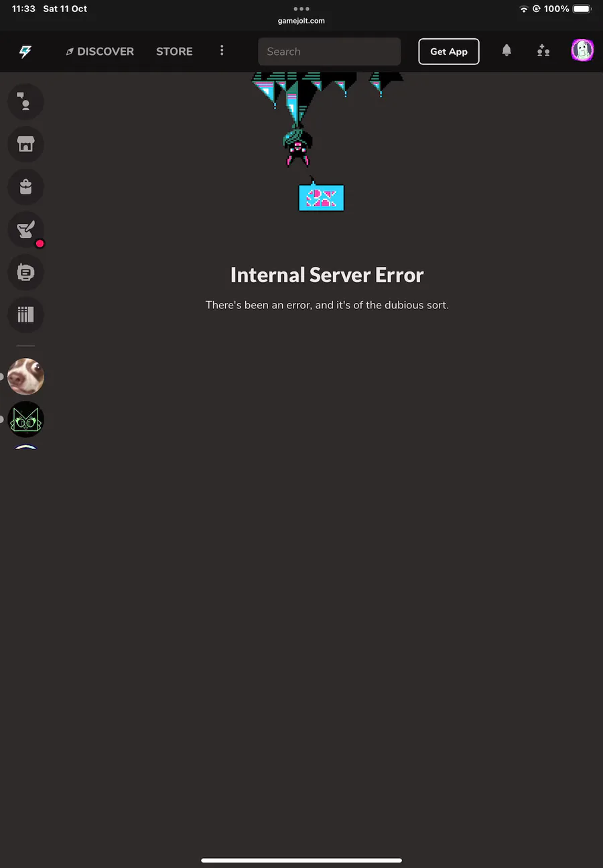Open the game library bookshelf icon
This screenshot has width=603, height=868.
25,315
